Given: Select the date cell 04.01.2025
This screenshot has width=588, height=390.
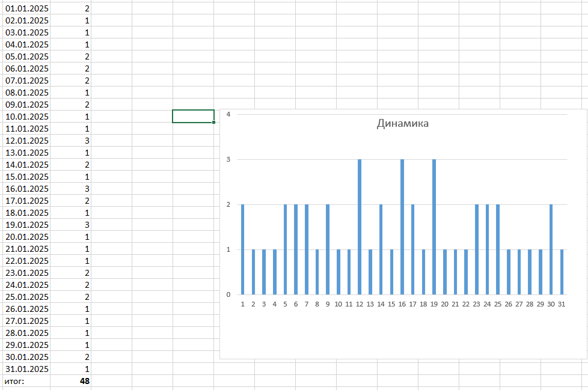Looking at the screenshot, I should 26,44.
